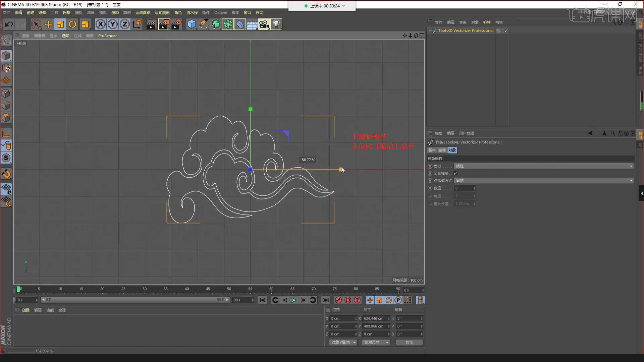
Task: Go to end of animation button
Action: tap(325, 300)
